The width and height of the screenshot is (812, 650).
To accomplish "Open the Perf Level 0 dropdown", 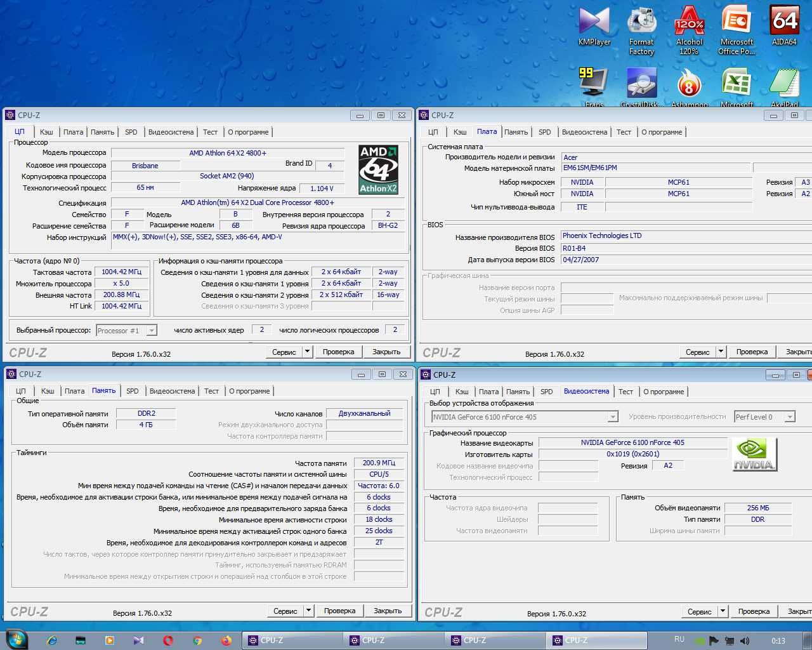I will tap(790, 417).
